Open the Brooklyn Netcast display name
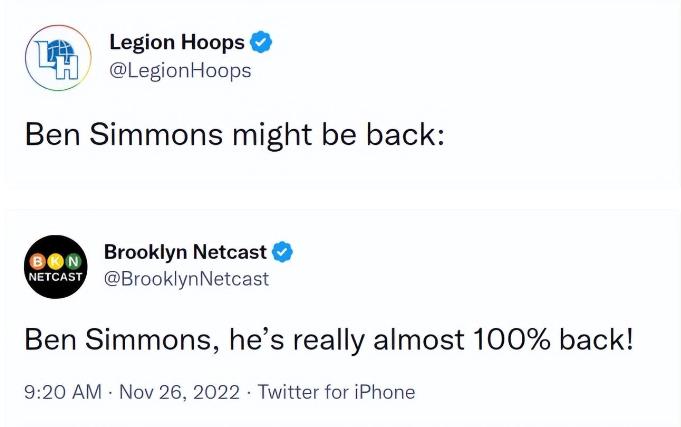The image size is (681, 427). pyautogui.click(x=187, y=252)
